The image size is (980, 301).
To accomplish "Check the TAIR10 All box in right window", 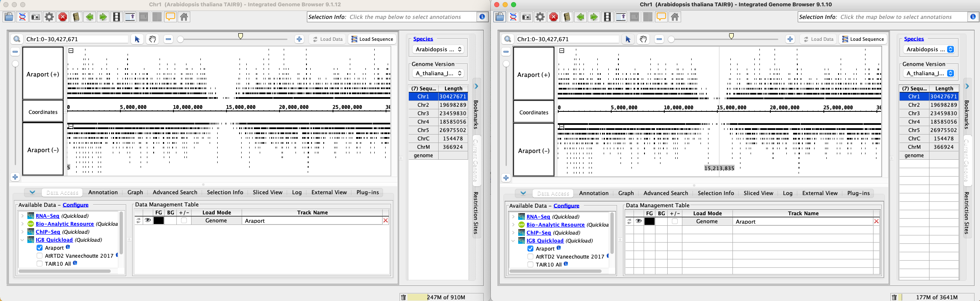I will 530,264.
